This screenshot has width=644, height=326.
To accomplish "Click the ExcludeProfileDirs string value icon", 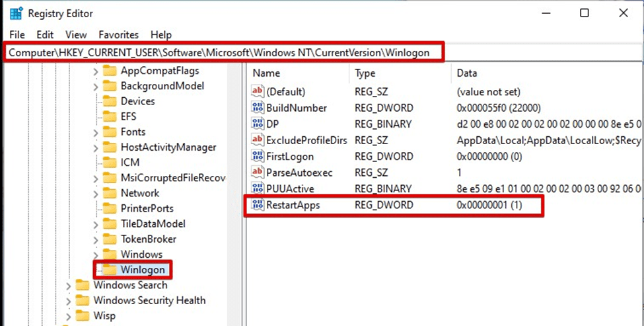I will (x=258, y=140).
